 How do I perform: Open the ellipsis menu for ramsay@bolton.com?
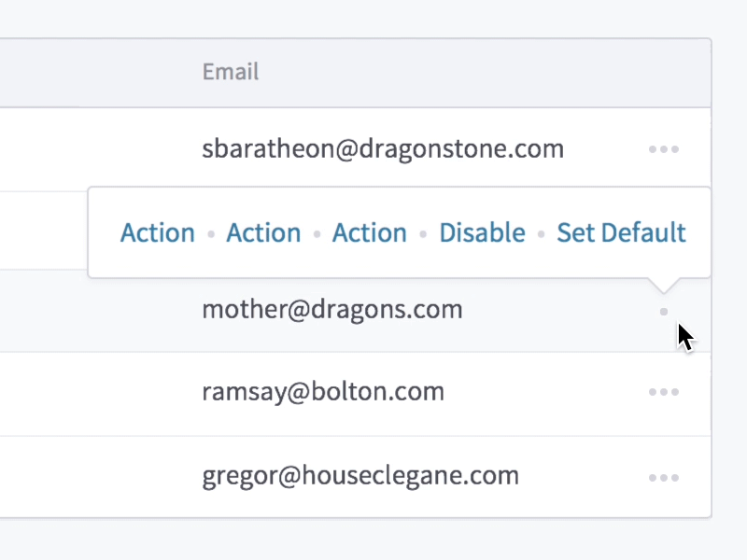click(x=663, y=392)
